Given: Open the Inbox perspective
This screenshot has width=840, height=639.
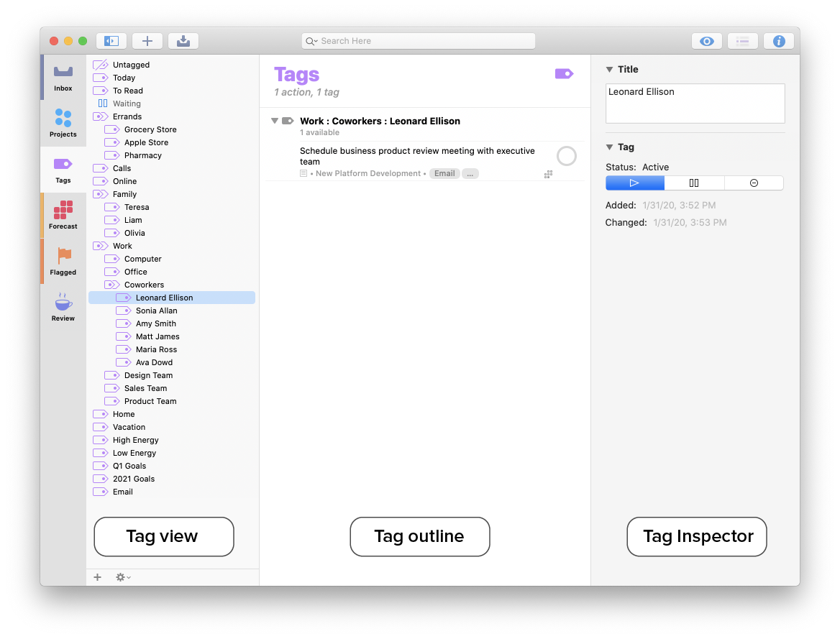Looking at the screenshot, I should [63, 75].
